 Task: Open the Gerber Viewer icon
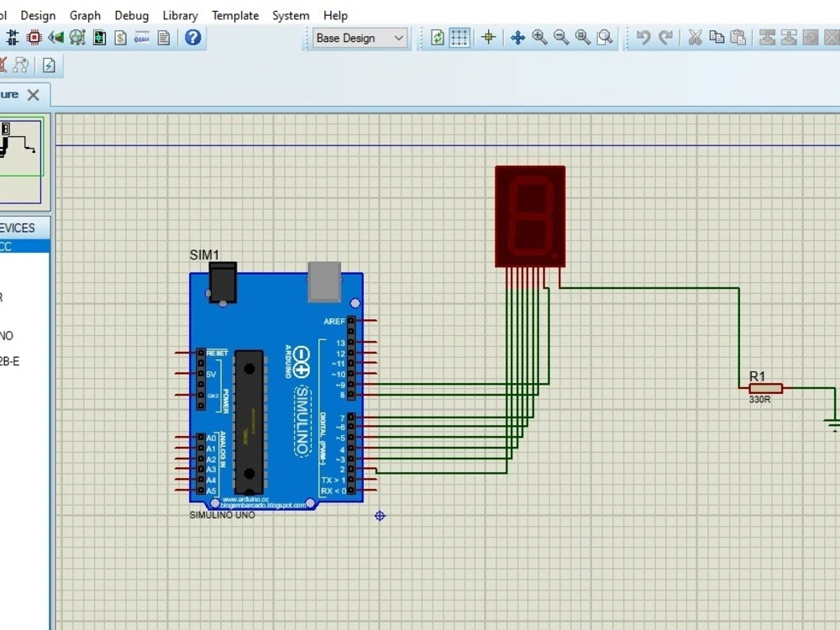coord(77,38)
